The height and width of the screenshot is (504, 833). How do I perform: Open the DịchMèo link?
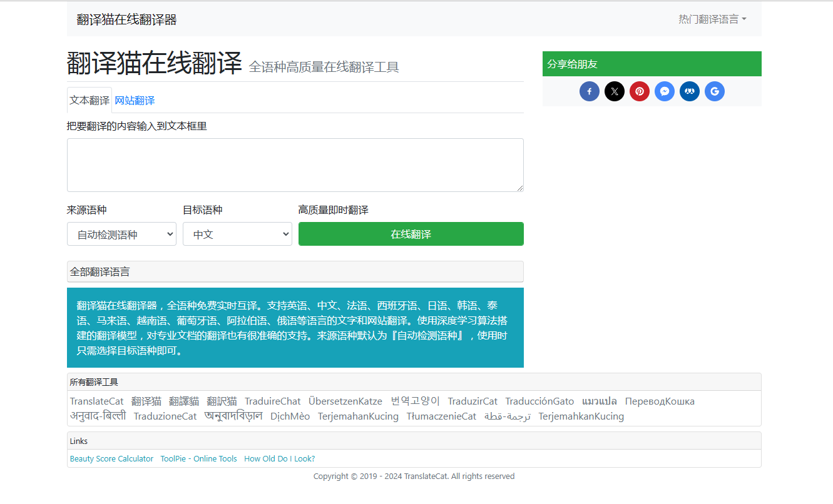[x=290, y=416]
